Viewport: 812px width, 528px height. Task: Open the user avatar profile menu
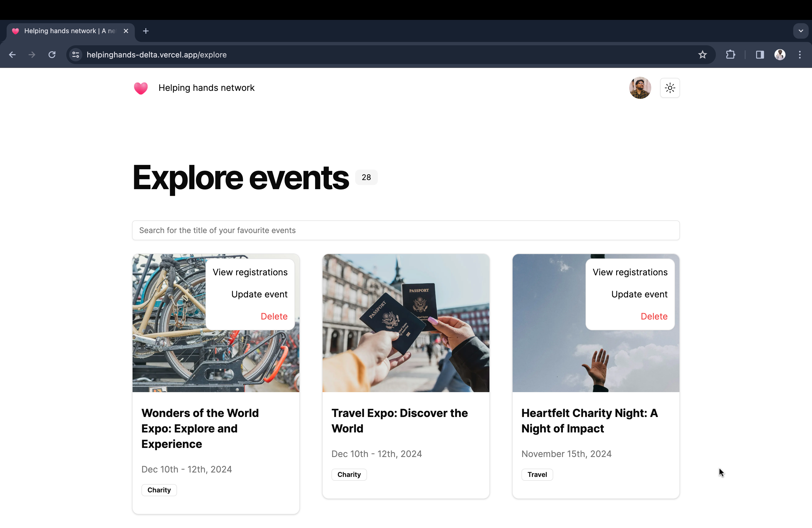640,88
